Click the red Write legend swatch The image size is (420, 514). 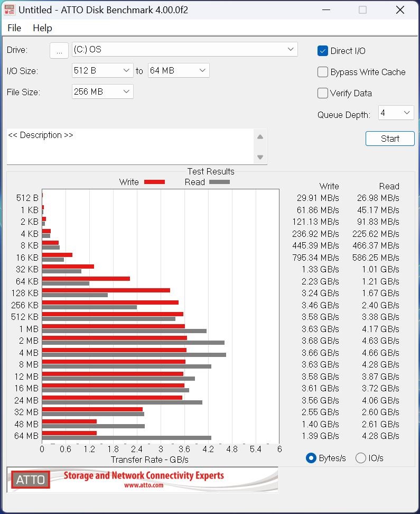(154, 182)
